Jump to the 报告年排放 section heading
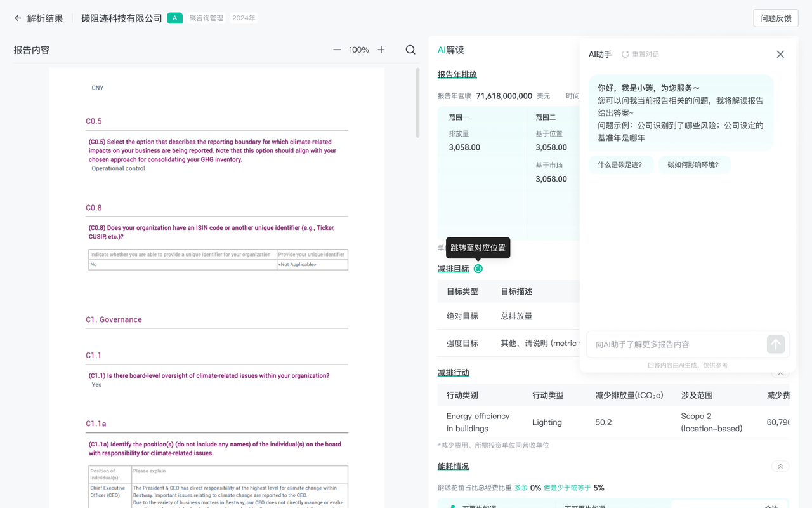 457,74
